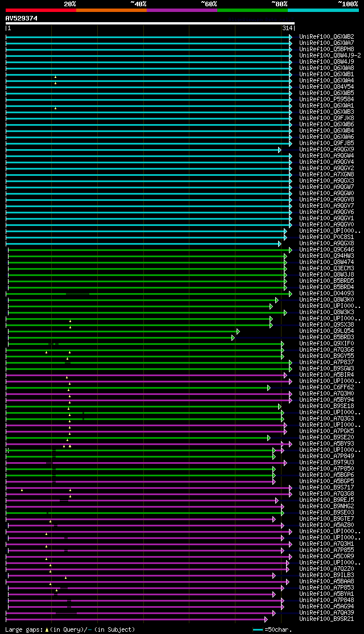Viewport: 364px width, 634px height.
Task: Select the UniRef100_B5BRD3 label
Action: (326, 337)
